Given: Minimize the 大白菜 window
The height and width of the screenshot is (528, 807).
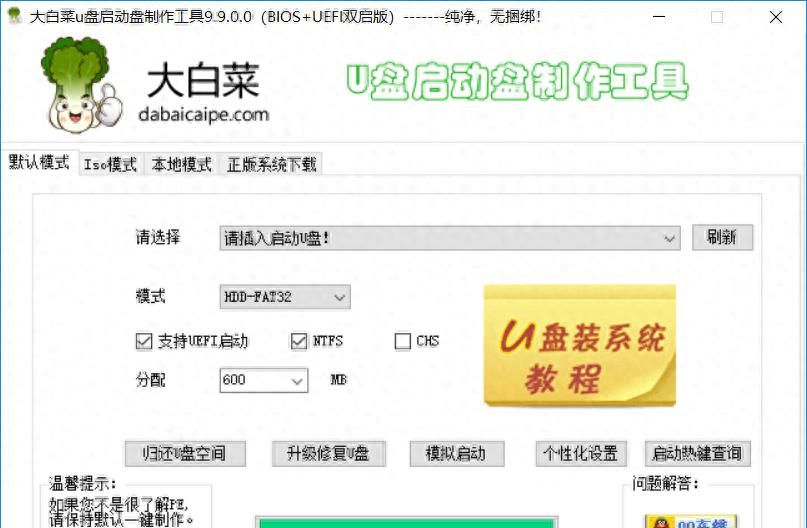Looking at the screenshot, I should (659, 17).
